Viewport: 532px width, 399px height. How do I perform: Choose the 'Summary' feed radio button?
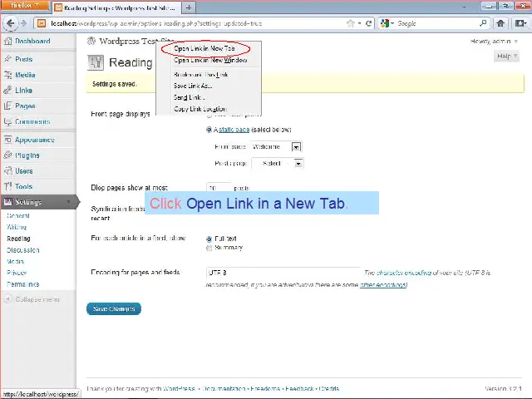point(209,248)
